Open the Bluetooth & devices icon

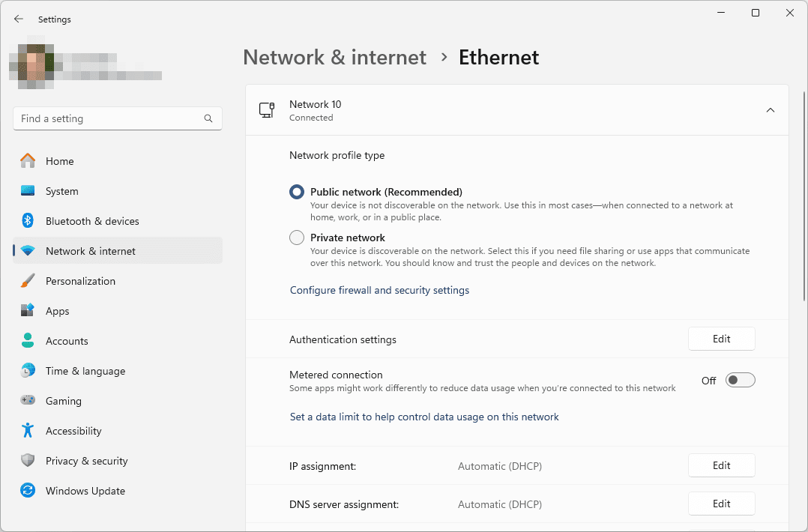pos(28,221)
